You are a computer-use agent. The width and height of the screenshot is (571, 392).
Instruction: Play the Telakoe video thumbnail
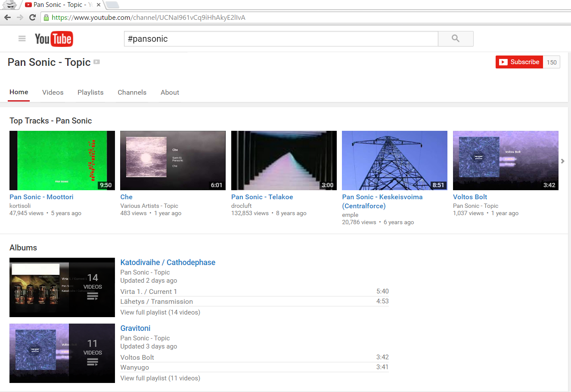click(284, 161)
